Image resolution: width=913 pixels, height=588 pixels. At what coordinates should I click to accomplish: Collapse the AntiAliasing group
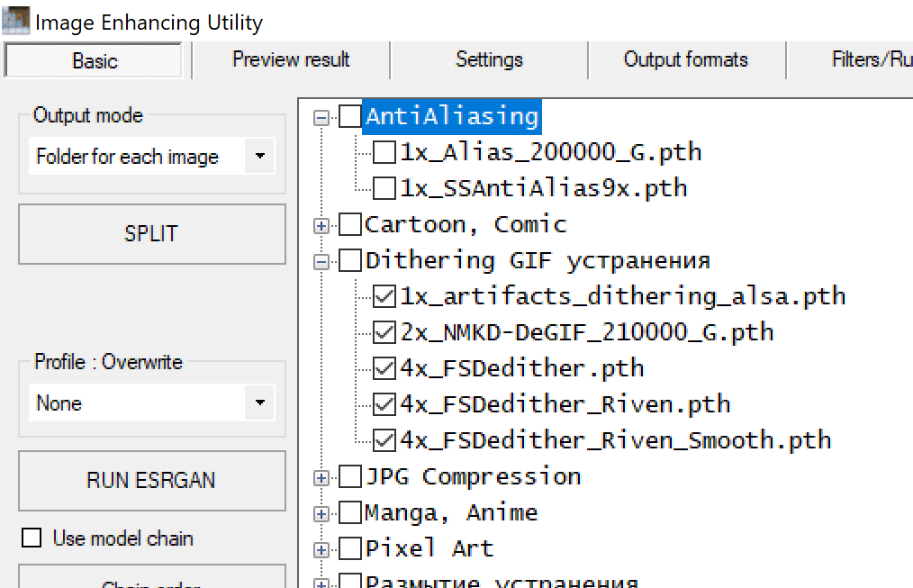(x=321, y=116)
